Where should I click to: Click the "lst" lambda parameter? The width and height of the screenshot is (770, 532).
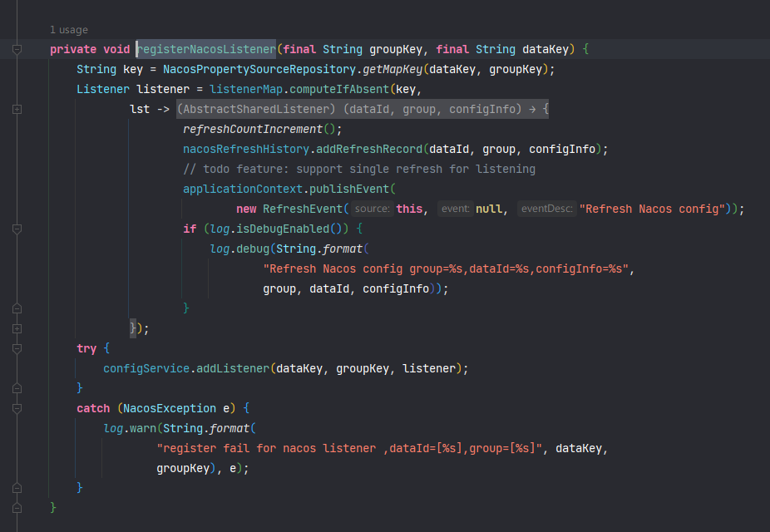[x=140, y=109]
